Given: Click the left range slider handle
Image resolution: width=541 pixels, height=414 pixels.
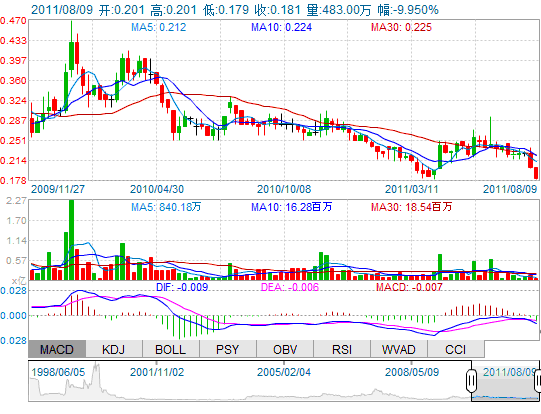Looking at the screenshot, I should tap(471, 381).
